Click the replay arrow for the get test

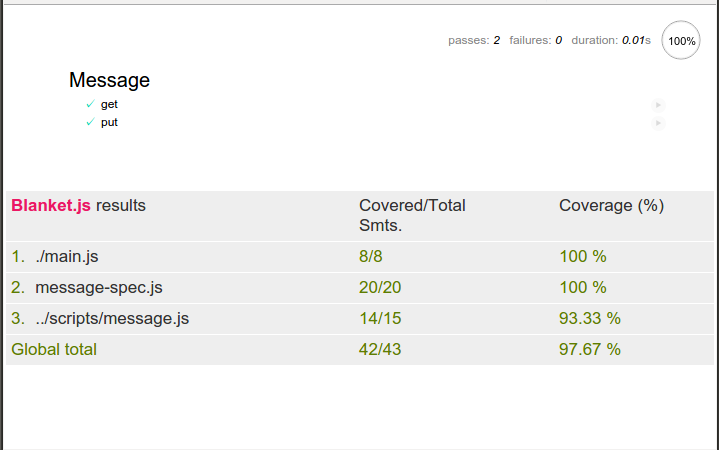pyautogui.click(x=658, y=105)
